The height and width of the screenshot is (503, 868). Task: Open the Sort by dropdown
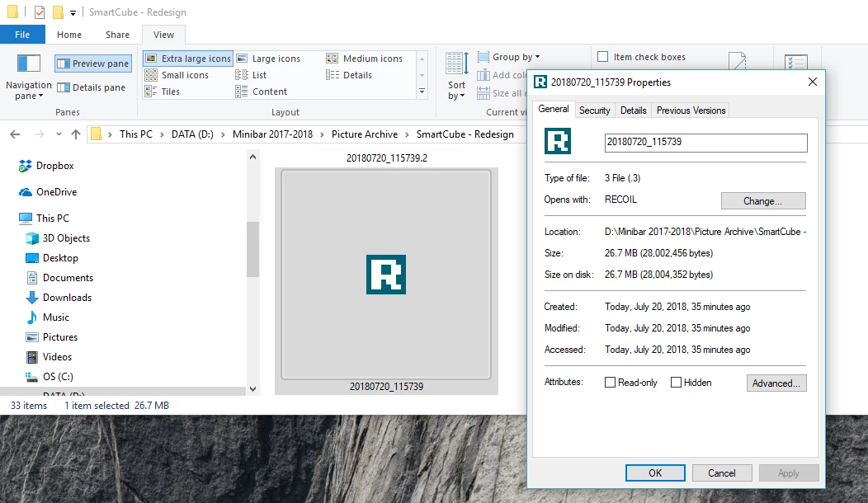457,77
